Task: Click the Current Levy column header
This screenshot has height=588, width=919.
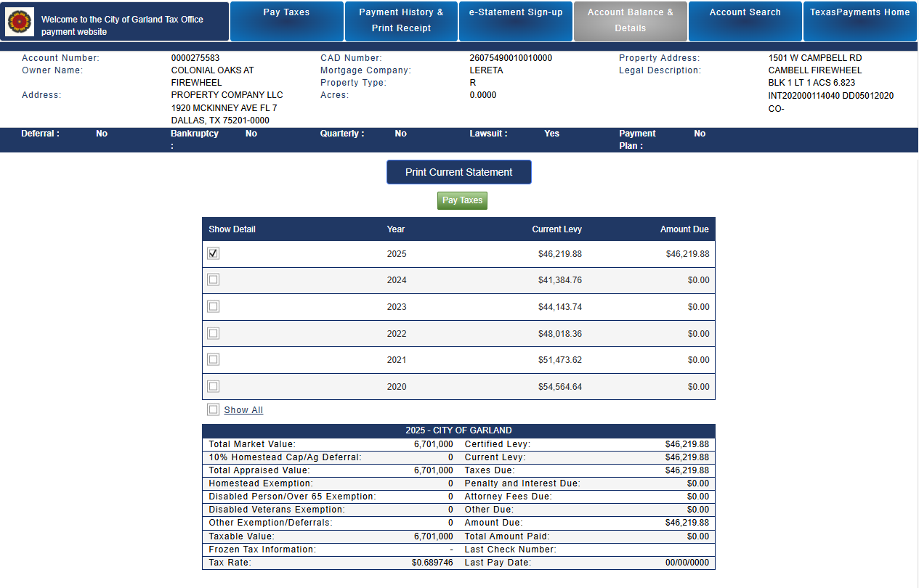Action: point(556,229)
